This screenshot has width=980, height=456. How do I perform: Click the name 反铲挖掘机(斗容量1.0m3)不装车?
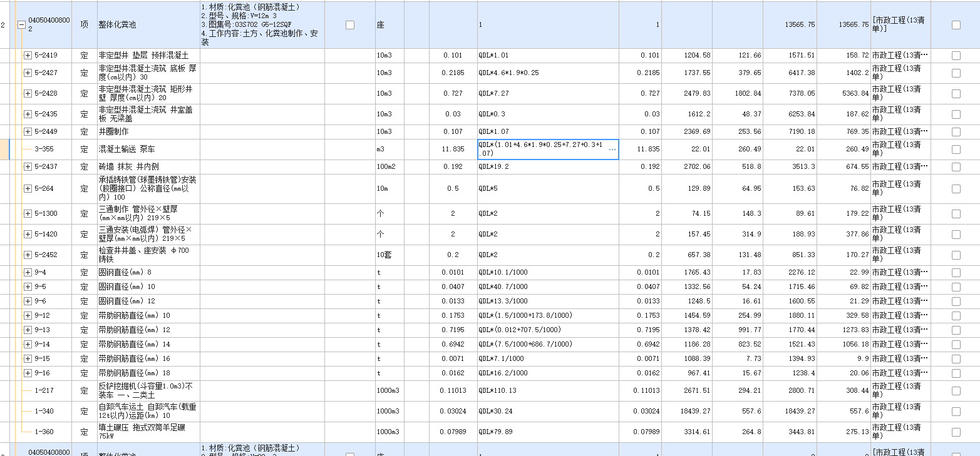[x=147, y=391]
